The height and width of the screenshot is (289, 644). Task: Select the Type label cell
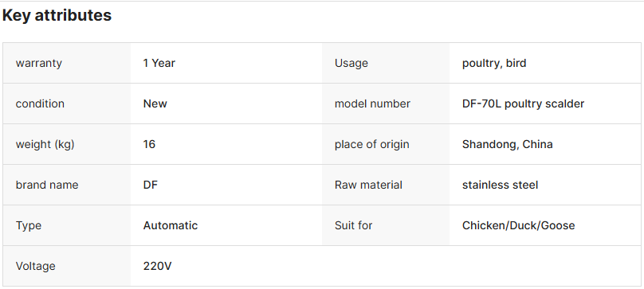(67, 225)
